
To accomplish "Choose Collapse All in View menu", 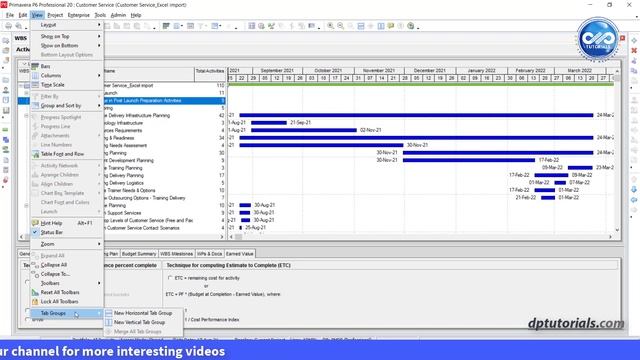I will [67, 265].
